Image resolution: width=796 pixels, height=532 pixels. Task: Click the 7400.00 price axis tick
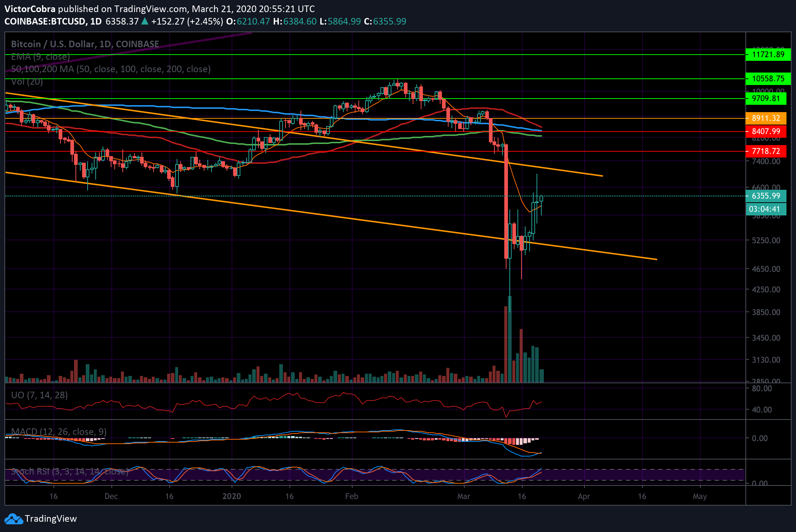(x=766, y=161)
